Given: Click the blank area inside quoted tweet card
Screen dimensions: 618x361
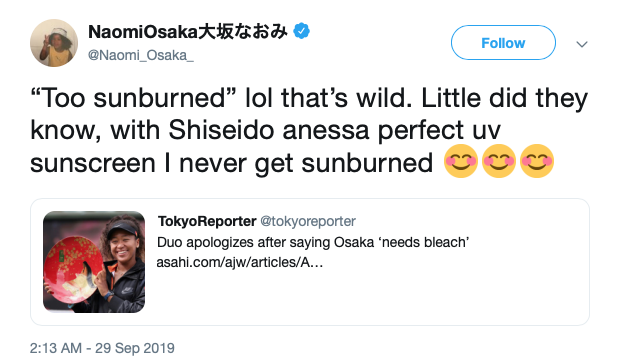Looking at the screenshot, I should point(394,296).
